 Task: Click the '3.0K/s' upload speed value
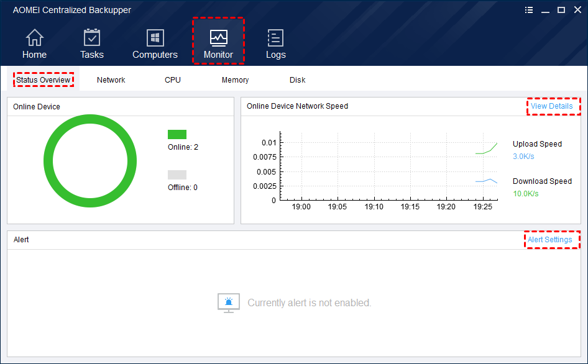(523, 157)
